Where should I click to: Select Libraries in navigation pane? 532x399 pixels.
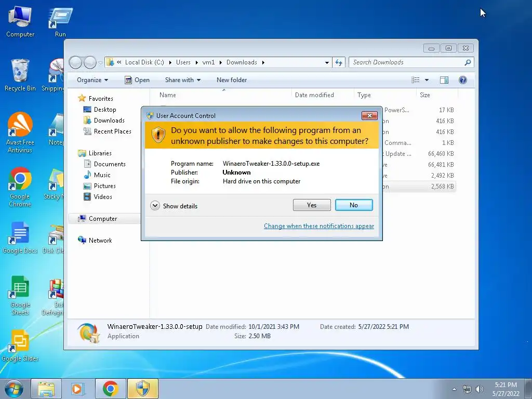pos(95,153)
